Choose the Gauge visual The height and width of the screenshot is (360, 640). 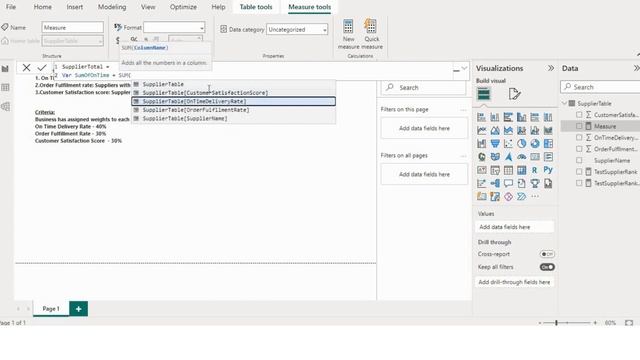point(522,157)
